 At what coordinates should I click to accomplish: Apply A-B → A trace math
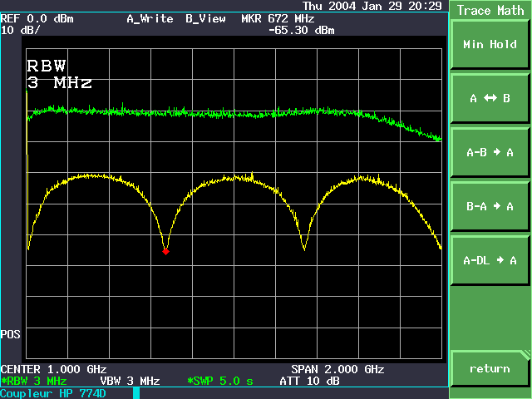(x=490, y=152)
